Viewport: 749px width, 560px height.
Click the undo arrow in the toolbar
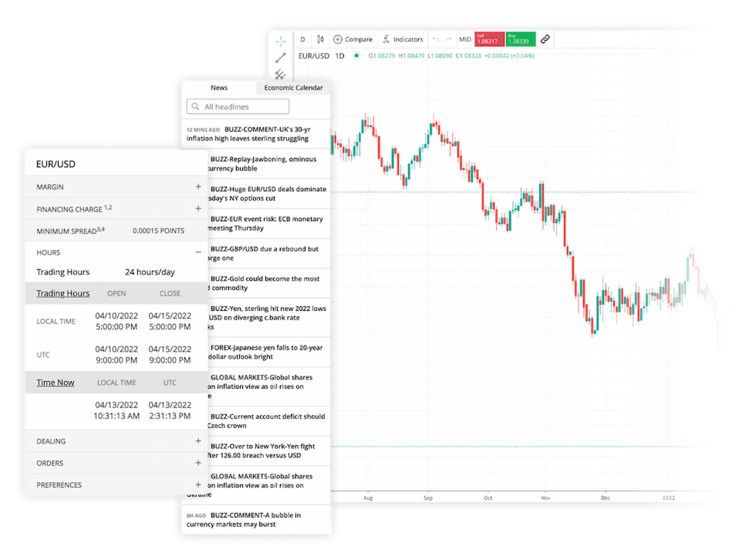(x=436, y=39)
